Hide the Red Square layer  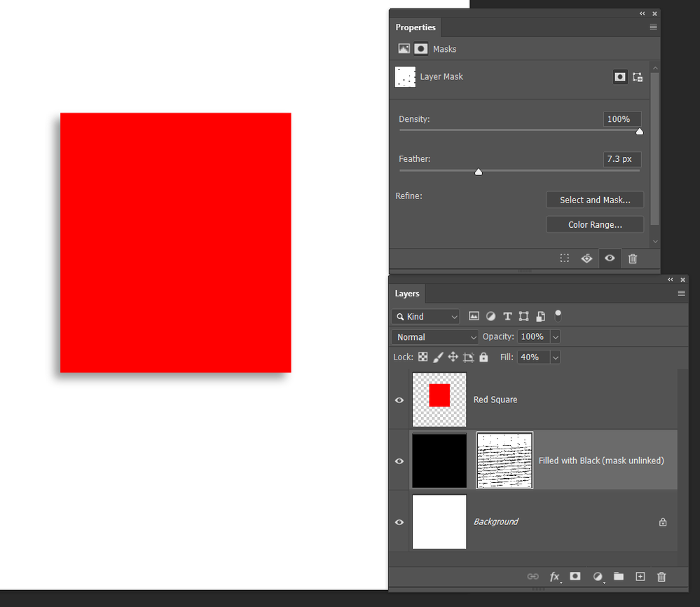[x=399, y=400]
